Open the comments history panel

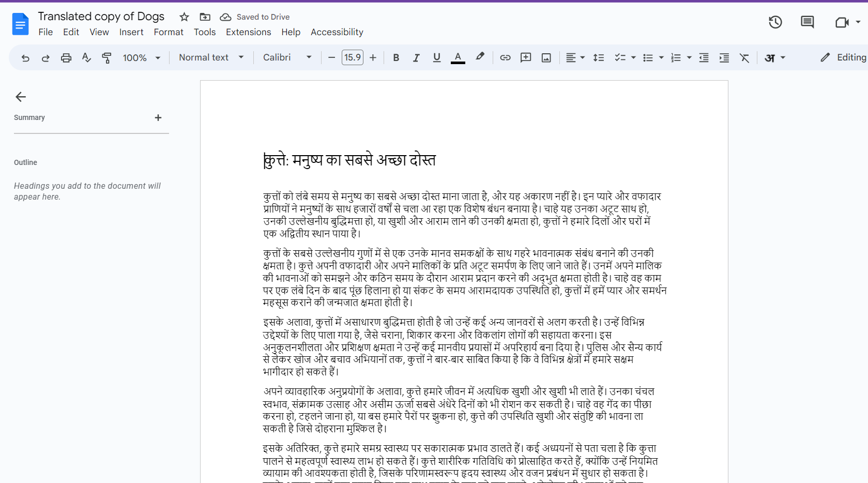coord(807,22)
